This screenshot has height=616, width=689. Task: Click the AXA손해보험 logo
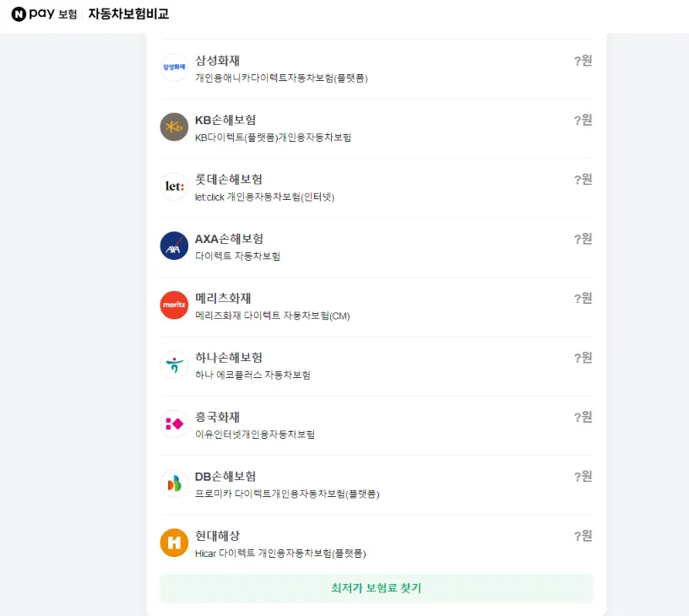[x=174, y=246]
